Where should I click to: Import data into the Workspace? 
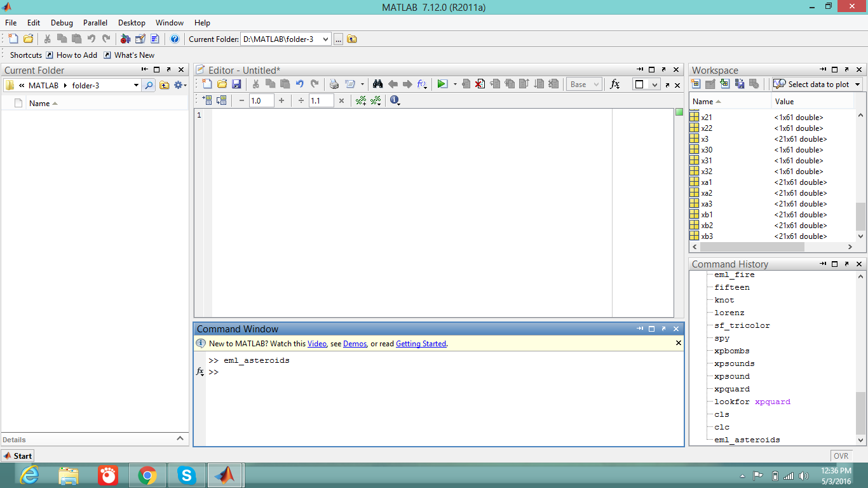coord(724,84)
